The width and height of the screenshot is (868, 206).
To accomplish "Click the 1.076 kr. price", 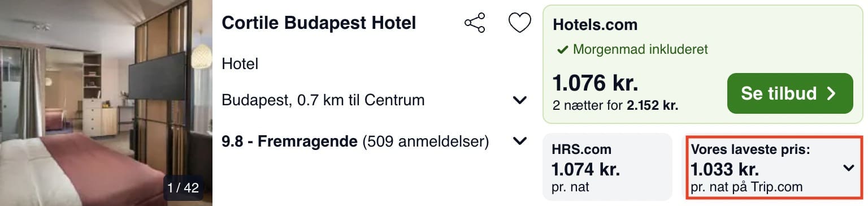I will tap(595, 84).
